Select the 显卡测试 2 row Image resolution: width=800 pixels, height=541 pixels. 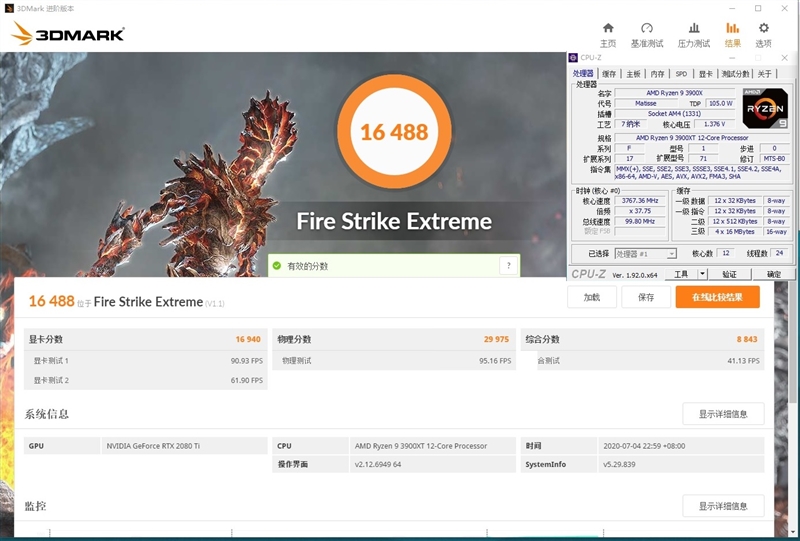[x=145, y=380]
